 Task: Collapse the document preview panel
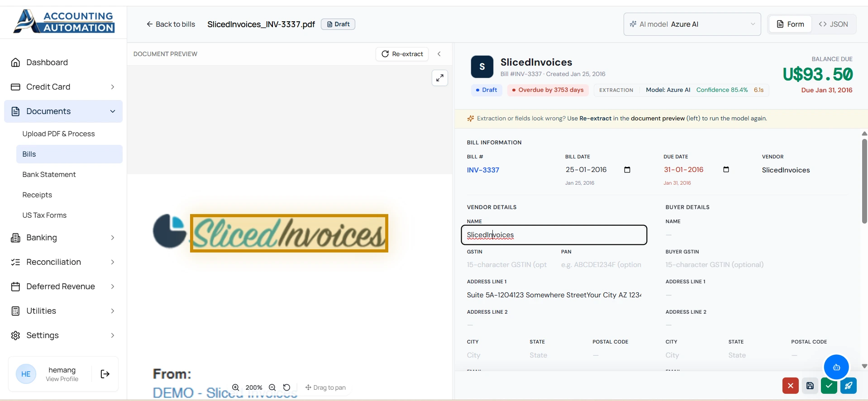(x=439, y=54)
